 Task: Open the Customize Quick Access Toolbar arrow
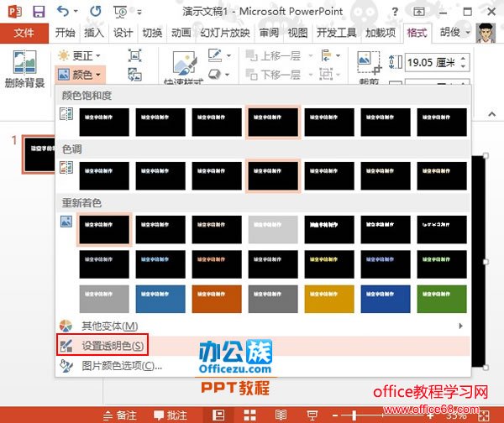139,13
